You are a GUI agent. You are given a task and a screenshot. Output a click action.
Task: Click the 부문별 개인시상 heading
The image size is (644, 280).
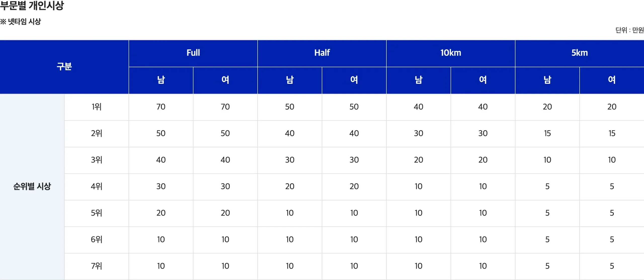click(32, 5)
